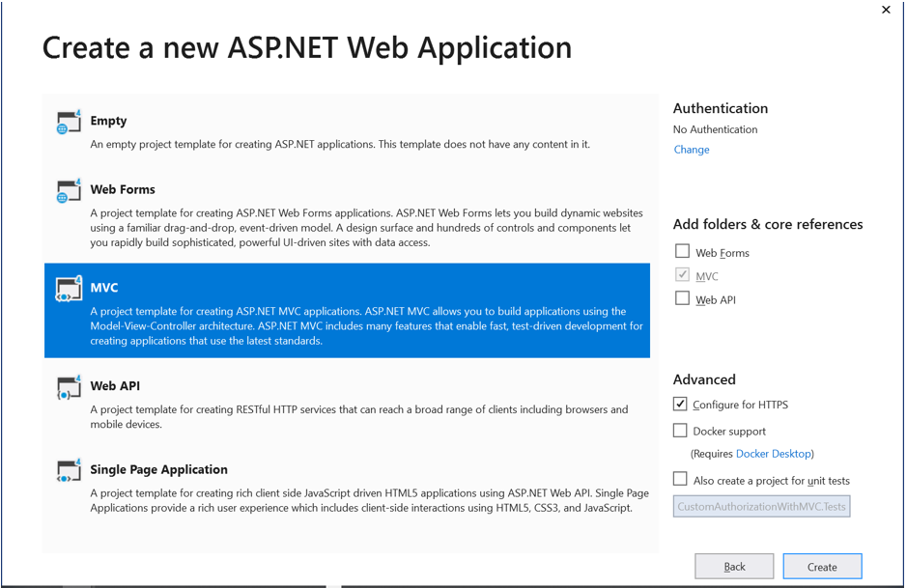Click the Web Forms description paragraph
The width and height of the screenshot is (907, 588).
click(x=367, y=228)
